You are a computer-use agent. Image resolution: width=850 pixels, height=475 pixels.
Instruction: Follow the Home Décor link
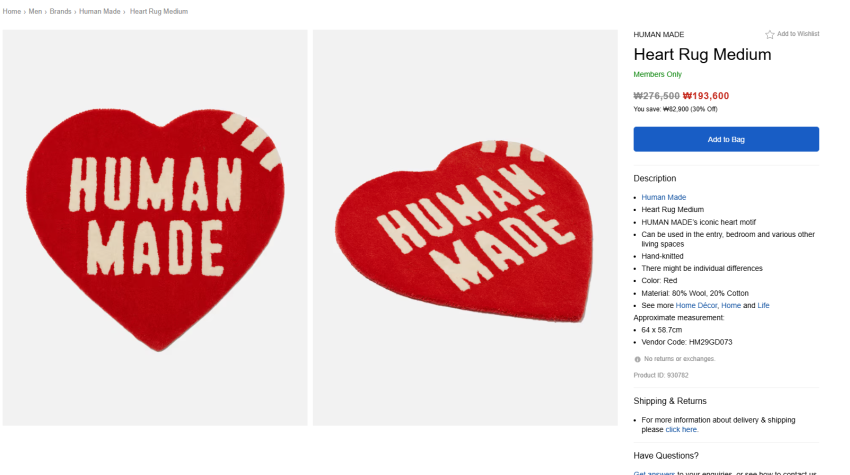[x=696, y=305]
